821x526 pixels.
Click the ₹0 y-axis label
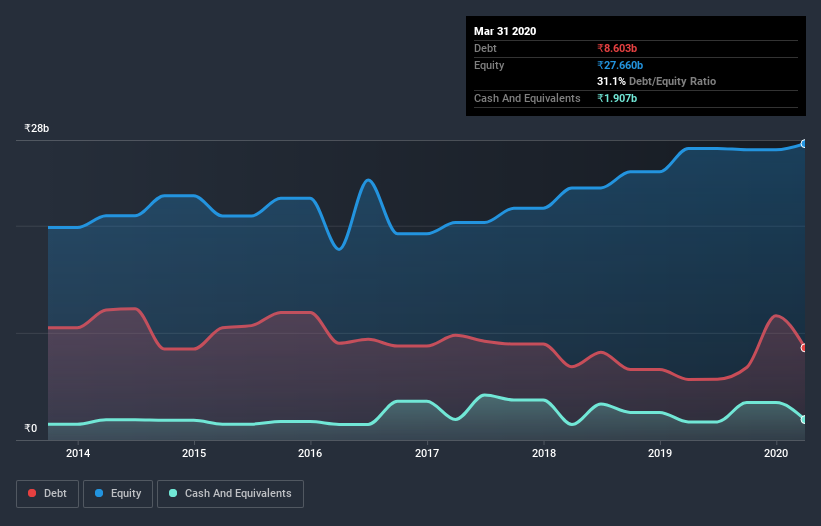pos(31,428)
